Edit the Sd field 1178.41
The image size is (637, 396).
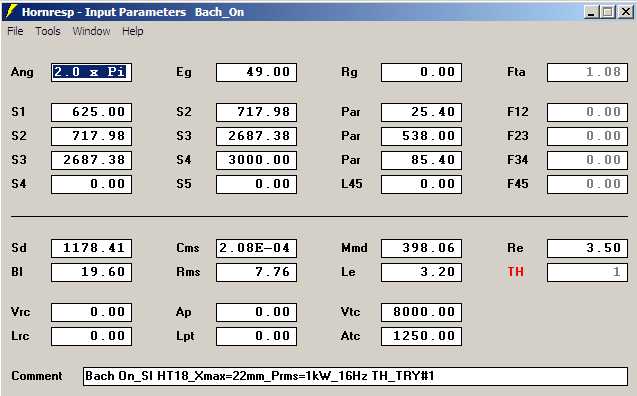(x=91, y=248)
